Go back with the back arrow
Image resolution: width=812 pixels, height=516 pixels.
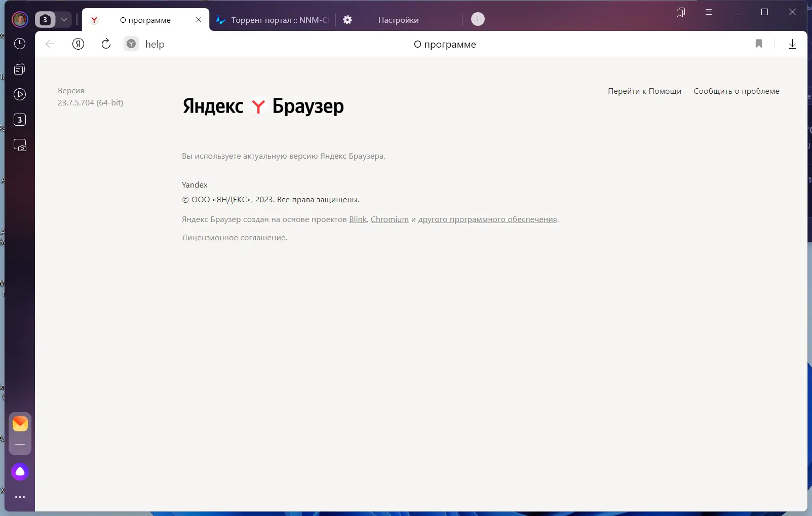point(50,44)
